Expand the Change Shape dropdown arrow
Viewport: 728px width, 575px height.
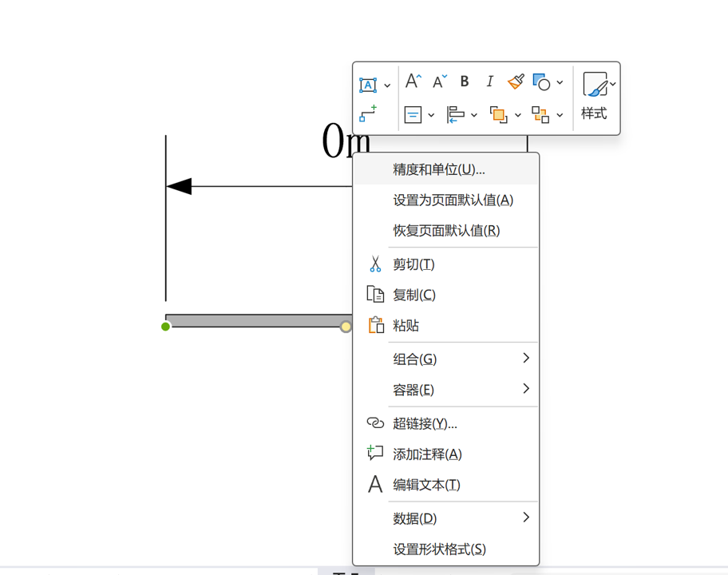click(x=560, y=82)
